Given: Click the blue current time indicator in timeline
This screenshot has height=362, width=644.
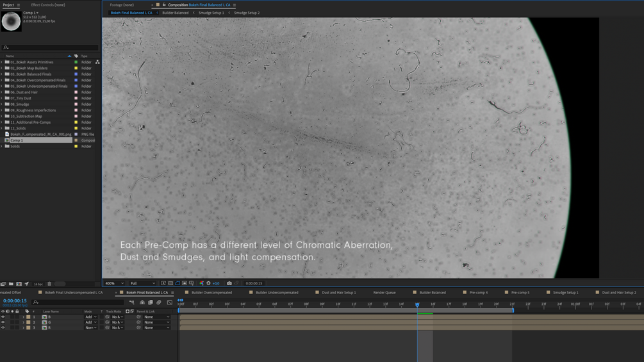Looking at the screenshot, I should click(417, 305).
